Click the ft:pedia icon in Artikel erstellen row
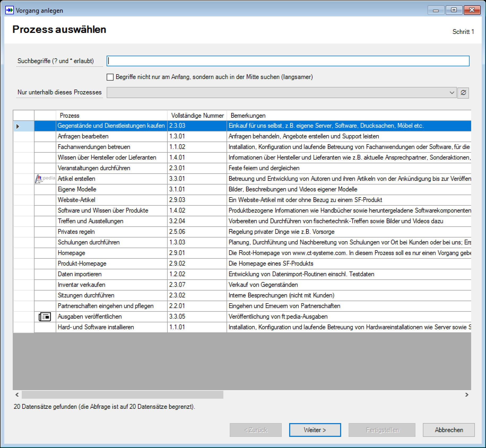Viewport: 486px width, 448px height. [45, 179]
